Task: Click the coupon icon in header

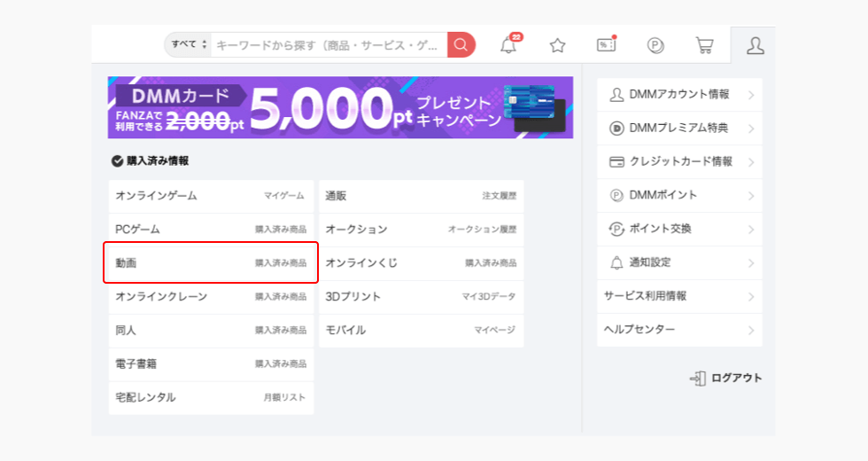Action: coord(606,45)
